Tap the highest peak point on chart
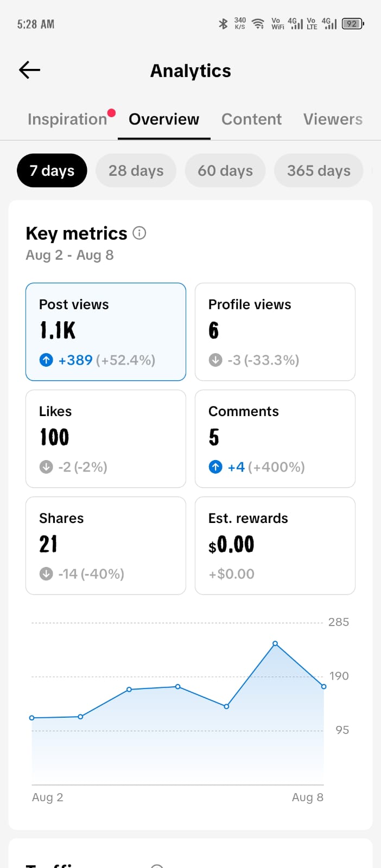 pyautogui.click(x=275, y=643)
